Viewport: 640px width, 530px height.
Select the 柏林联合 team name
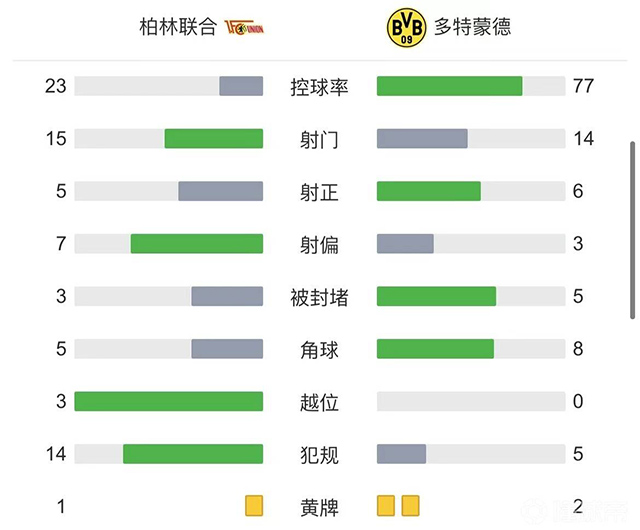(x=177, y=27)
